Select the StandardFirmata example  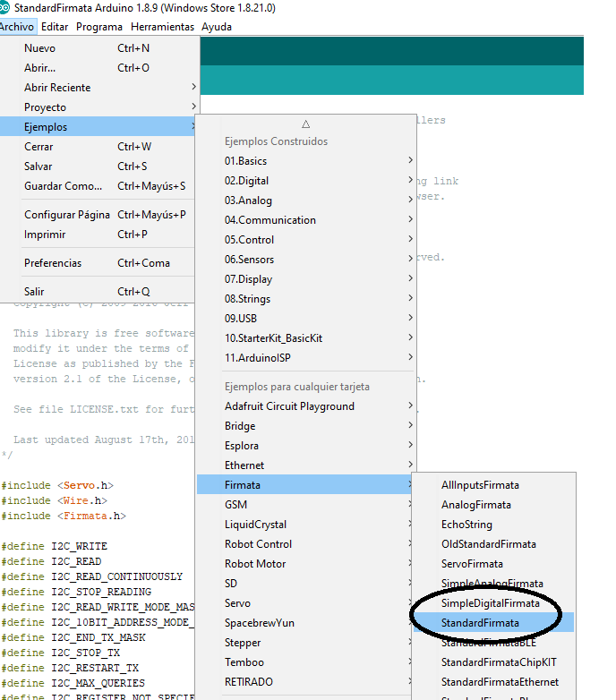[480, 623]
